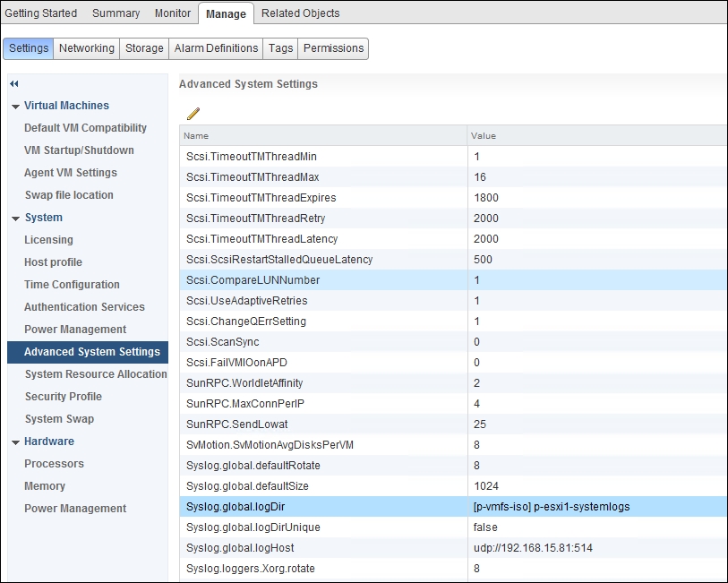The image size is (728, 583).
Task: Select the Syslog.global.logDir row
Action: point(454,506)
